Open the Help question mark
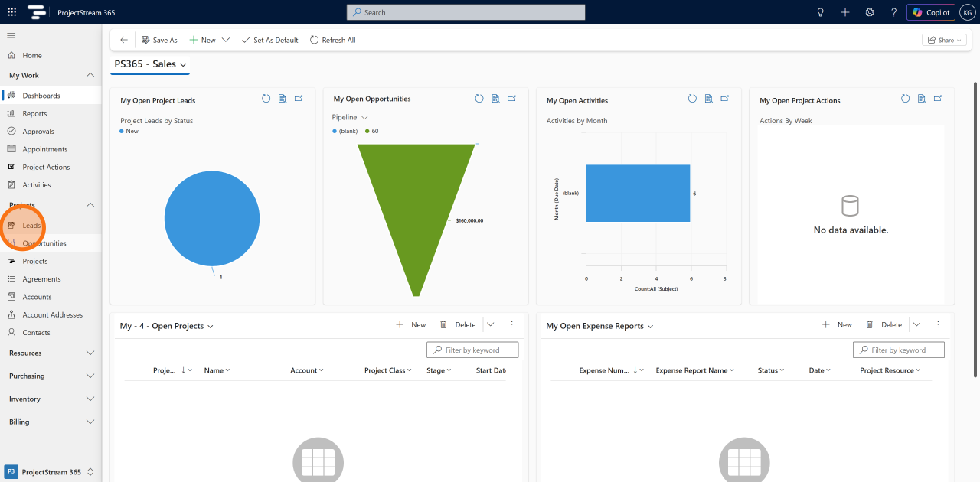The image size is (980, 482). pos(893,12)
